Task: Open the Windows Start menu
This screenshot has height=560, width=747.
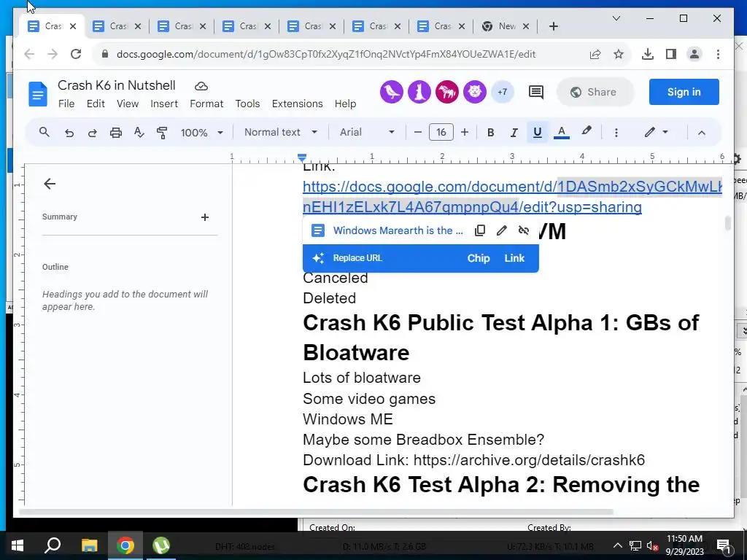Action: pos(18,545)
